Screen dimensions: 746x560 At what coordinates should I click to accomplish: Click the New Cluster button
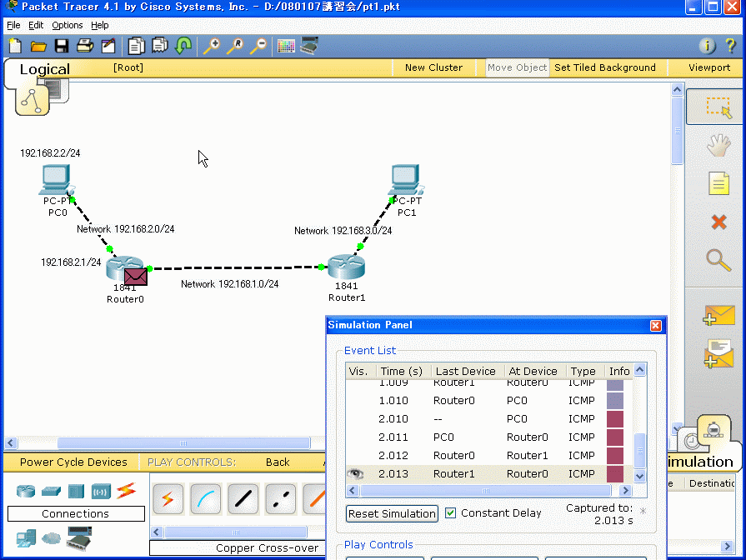click(x=433, y=67)
